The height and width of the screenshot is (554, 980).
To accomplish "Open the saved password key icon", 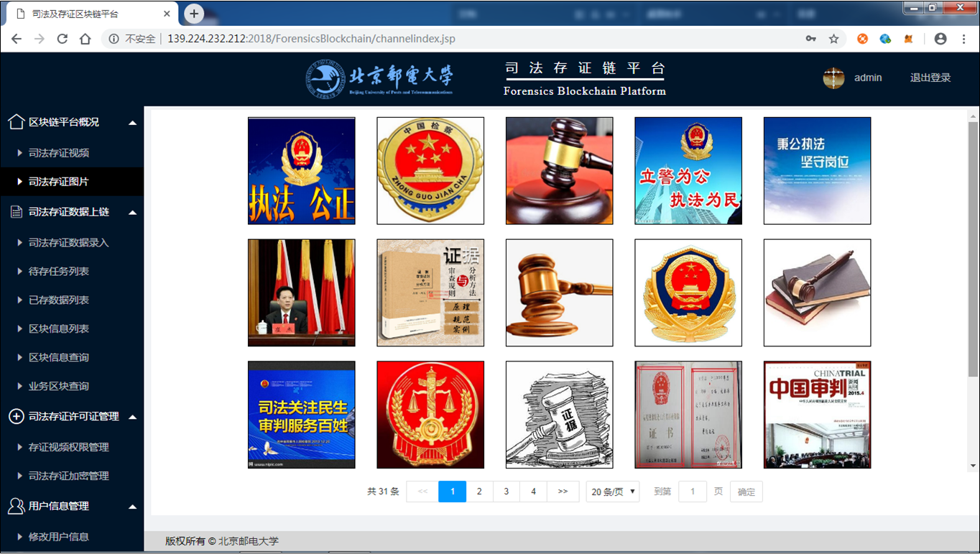I will pos(810,39).
